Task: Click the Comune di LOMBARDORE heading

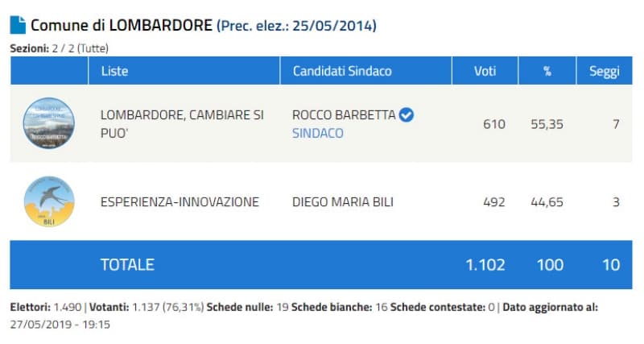Action: click(121, 26)
